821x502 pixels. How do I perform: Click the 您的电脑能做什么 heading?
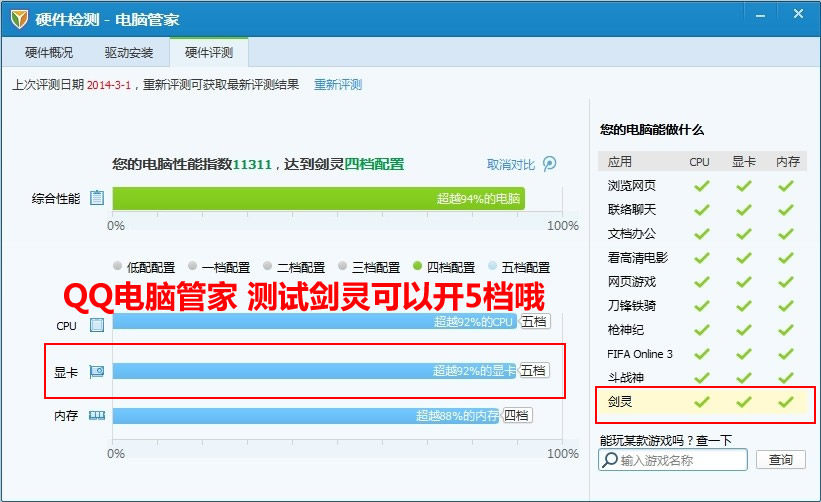[x=652, y=129]
